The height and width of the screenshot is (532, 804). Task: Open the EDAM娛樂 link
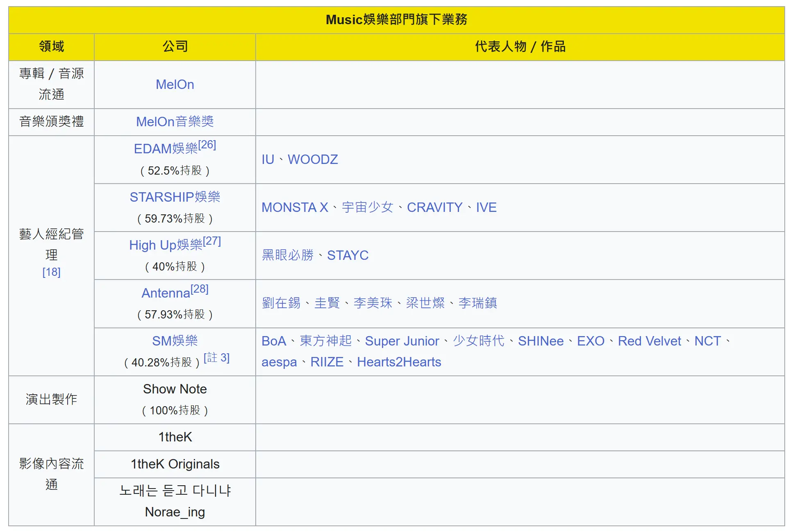click(x=166, y=149)
